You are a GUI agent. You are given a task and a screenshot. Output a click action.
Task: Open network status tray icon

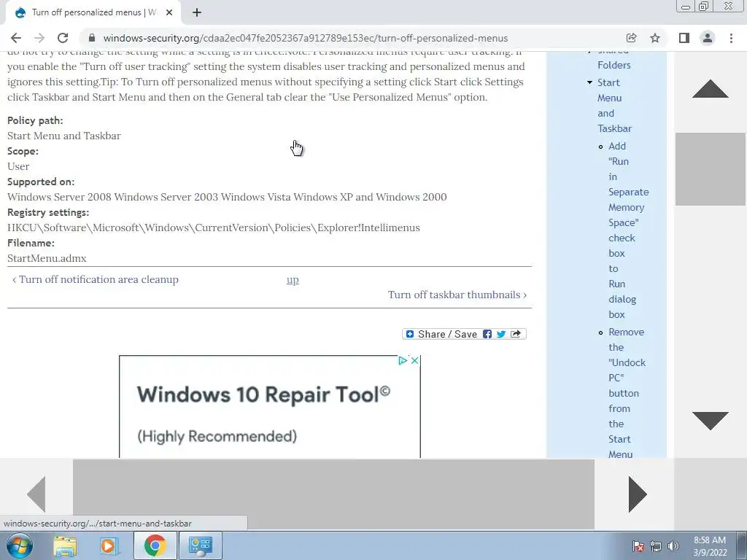click(x=656, y=546)
